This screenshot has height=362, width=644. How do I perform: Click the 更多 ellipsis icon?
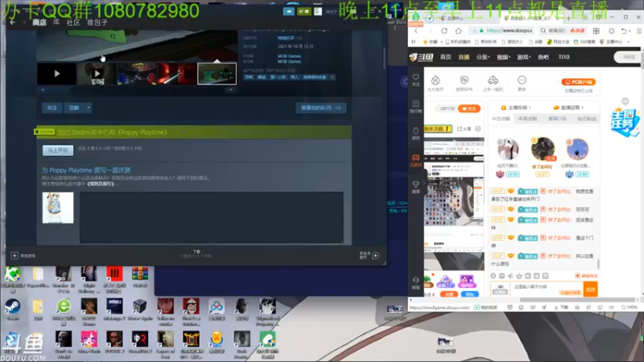[522, 80]
